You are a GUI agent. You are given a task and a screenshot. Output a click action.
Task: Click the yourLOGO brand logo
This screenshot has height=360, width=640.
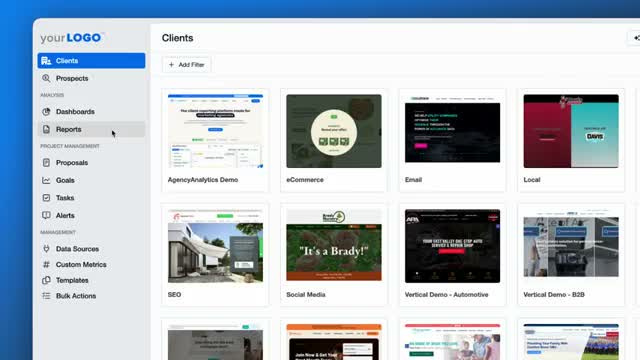tap(72, 38)
